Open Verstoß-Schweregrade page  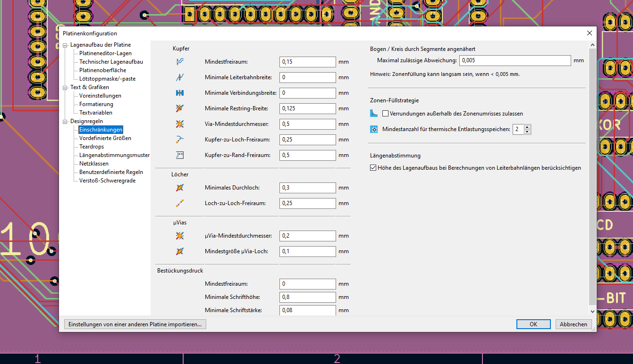pos(107,181)
